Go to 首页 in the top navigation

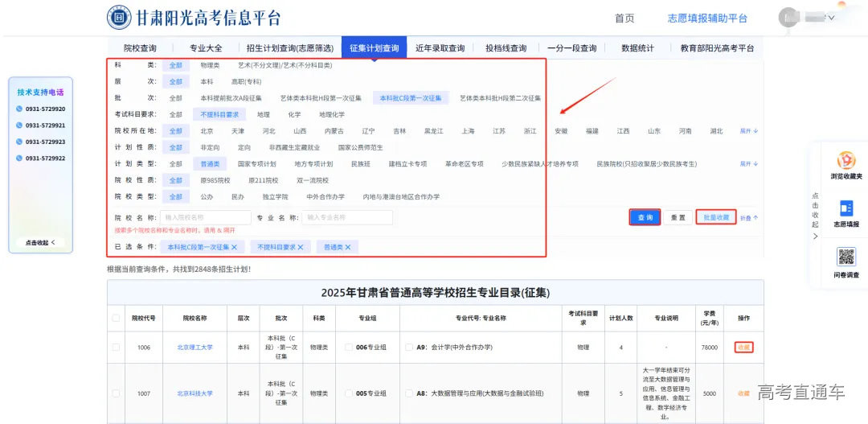point(624,19)
